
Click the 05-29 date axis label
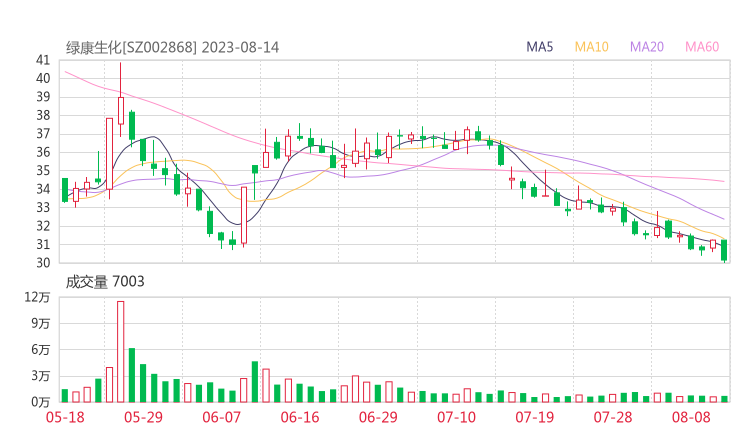tap(143, 417)
